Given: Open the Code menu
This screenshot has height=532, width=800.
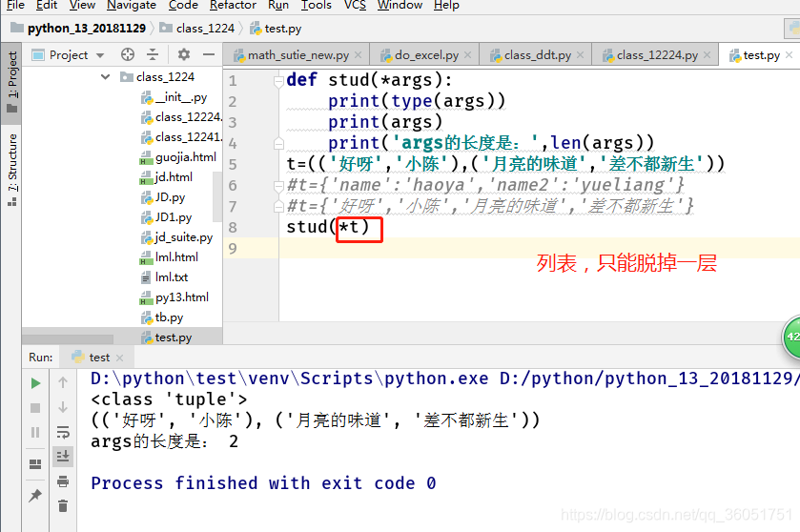Looking at the screenshot, I should (183, 5).
